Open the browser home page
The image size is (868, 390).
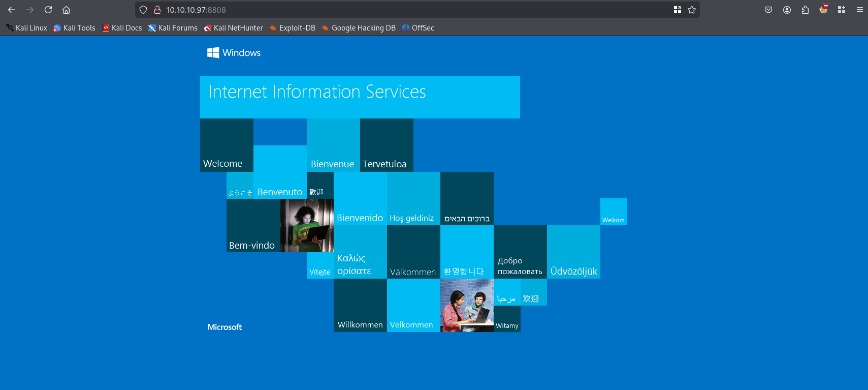(x=66, y=10)
